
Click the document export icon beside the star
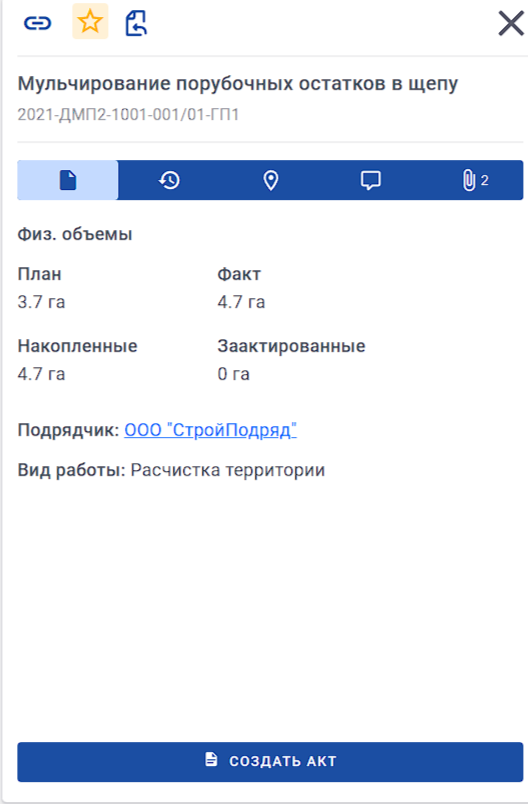tap(136, 24)
